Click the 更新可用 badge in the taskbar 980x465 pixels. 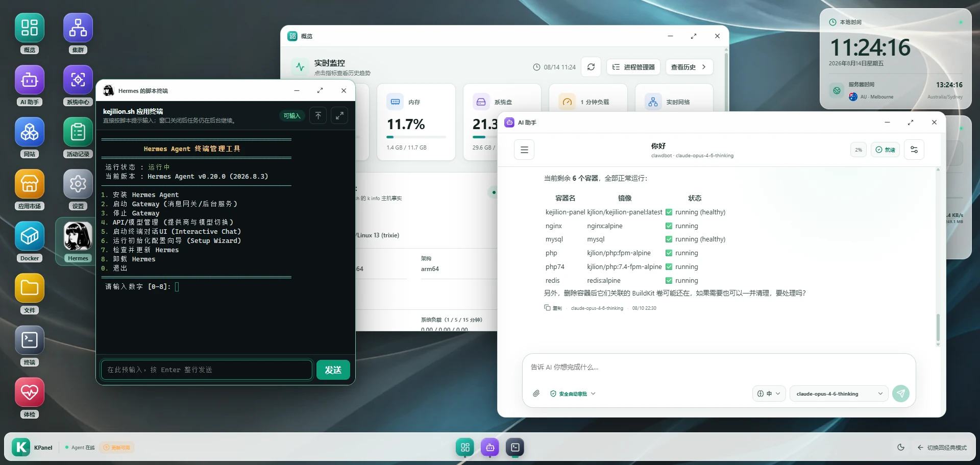pyautogui.click(x=117, y=448)
